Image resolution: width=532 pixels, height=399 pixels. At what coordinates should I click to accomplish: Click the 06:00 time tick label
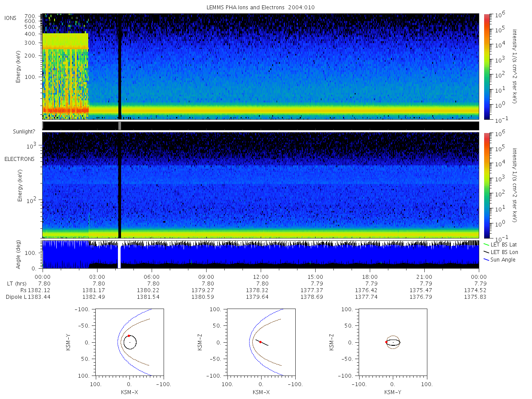point(152,277)
